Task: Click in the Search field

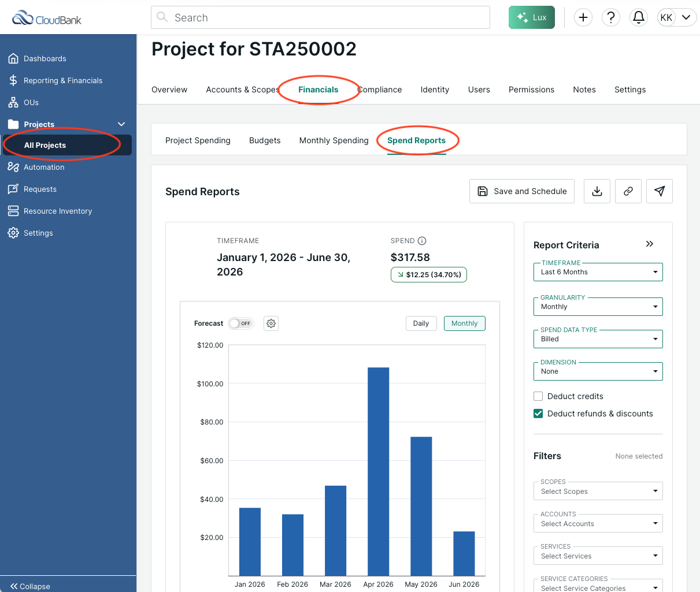Action: [x=320, y=17]
